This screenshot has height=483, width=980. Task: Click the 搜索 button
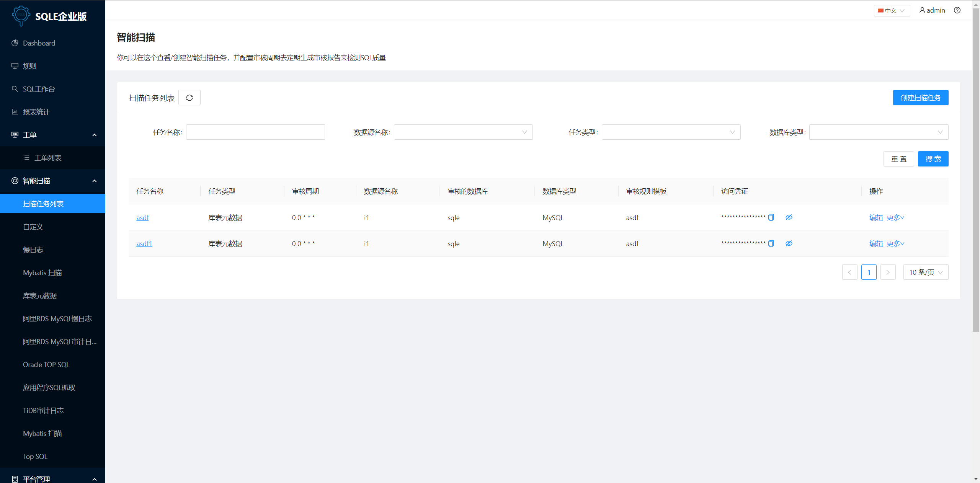coord(933,159)
